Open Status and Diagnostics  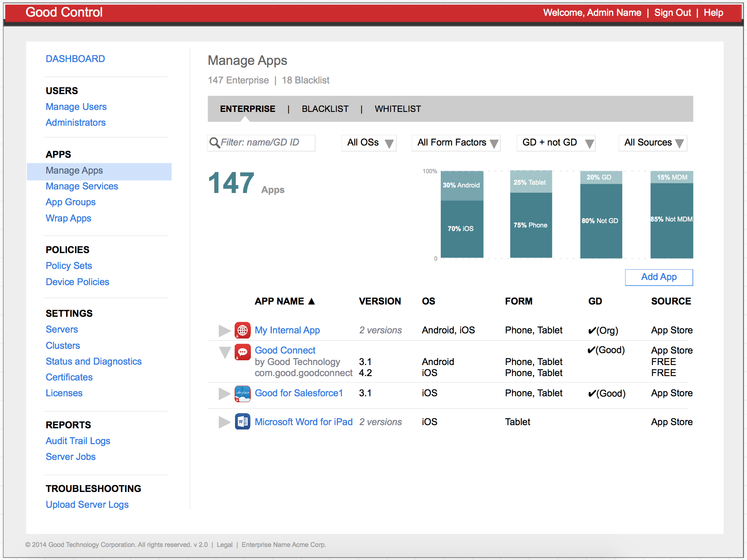click(x=94, y=361)
